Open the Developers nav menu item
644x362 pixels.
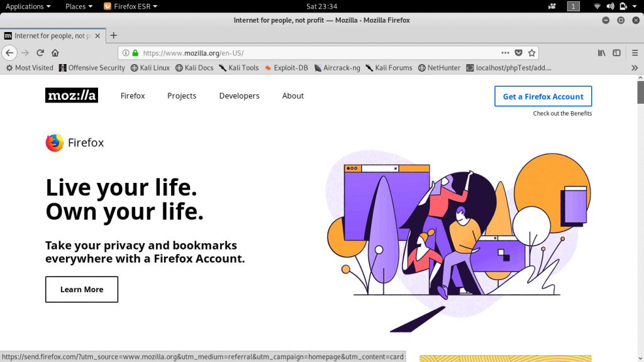239,96
